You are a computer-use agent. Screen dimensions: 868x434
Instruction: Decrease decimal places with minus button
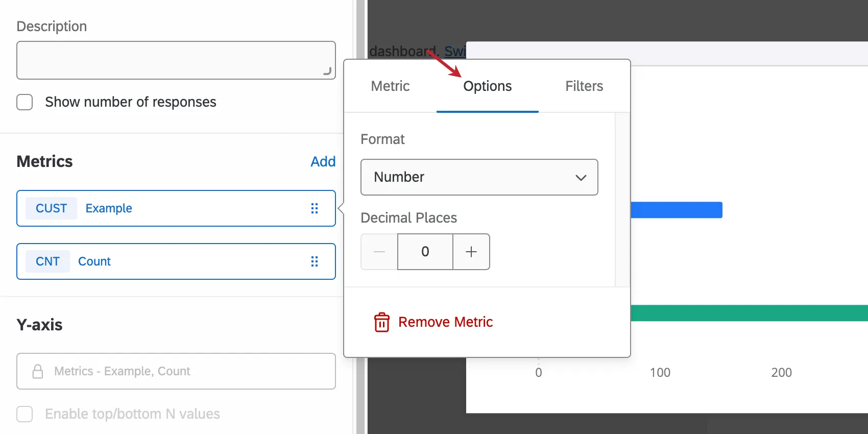(x=379, y=252)
